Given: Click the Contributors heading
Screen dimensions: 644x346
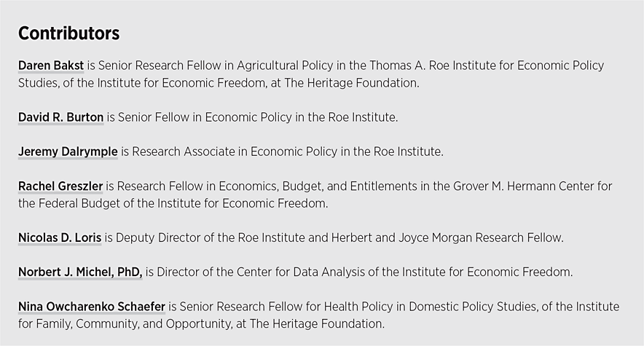Looking at the screenshot, I should point(68,34).
